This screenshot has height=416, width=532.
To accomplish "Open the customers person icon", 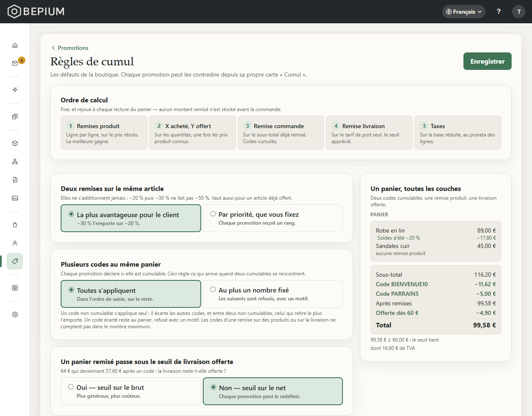I will click(x=15, y=243).
